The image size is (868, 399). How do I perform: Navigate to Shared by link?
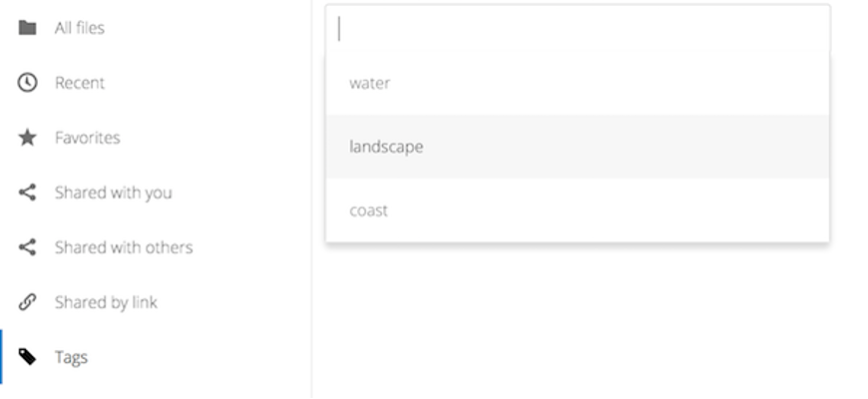tap(106, 302)
